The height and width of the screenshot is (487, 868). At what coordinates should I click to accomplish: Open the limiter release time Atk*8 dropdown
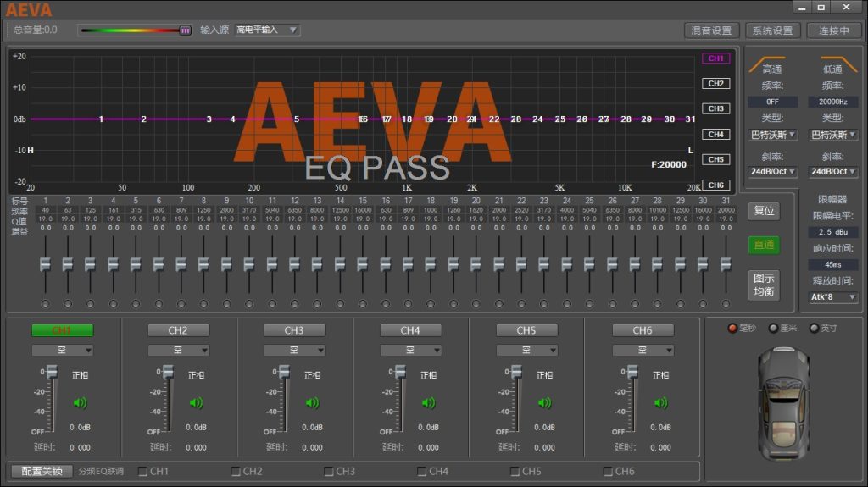click(832, 297)
